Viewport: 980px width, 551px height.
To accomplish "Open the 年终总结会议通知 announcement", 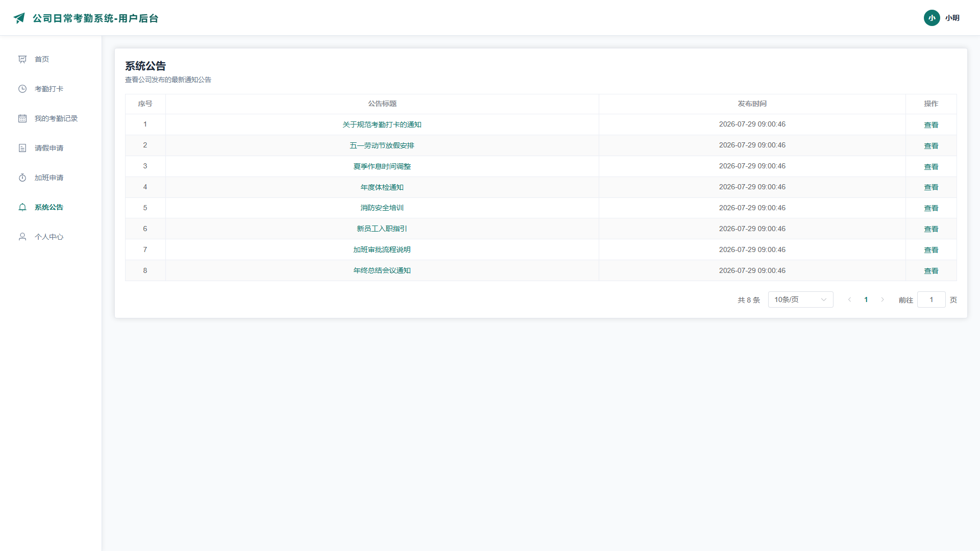I will click(382, 270).
